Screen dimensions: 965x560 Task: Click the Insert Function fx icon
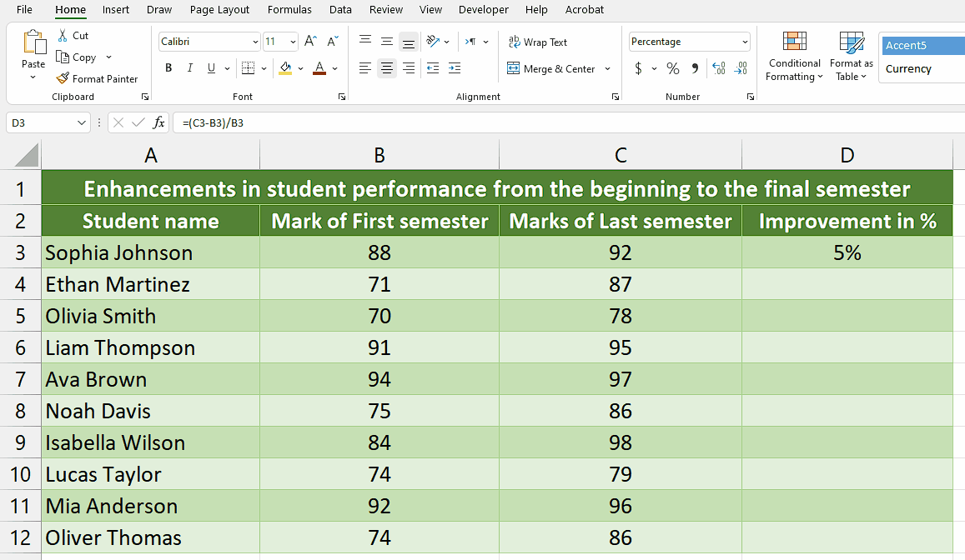[158, 122]
